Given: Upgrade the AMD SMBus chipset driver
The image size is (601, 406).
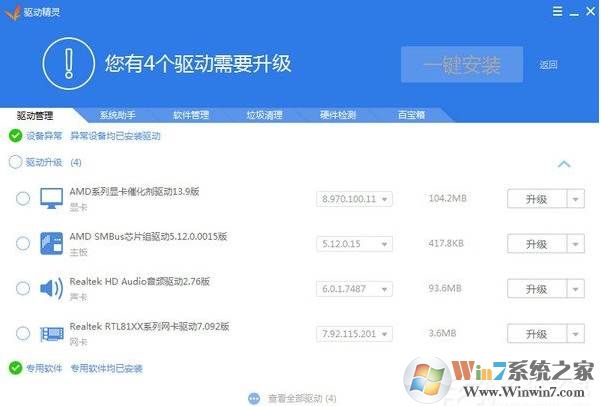Looking at the screenshot, I should 537,244.
